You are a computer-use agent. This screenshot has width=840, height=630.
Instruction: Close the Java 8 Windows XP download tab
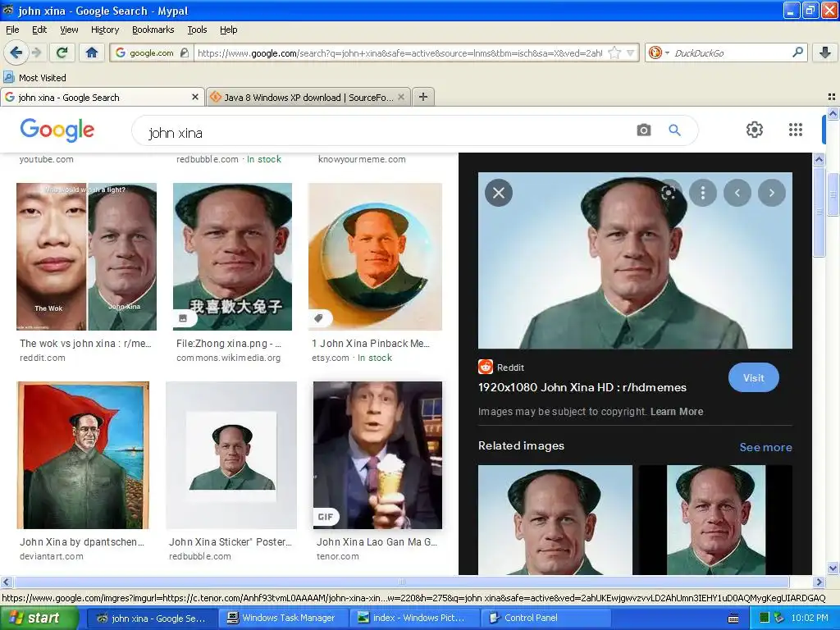click(400, 97)
